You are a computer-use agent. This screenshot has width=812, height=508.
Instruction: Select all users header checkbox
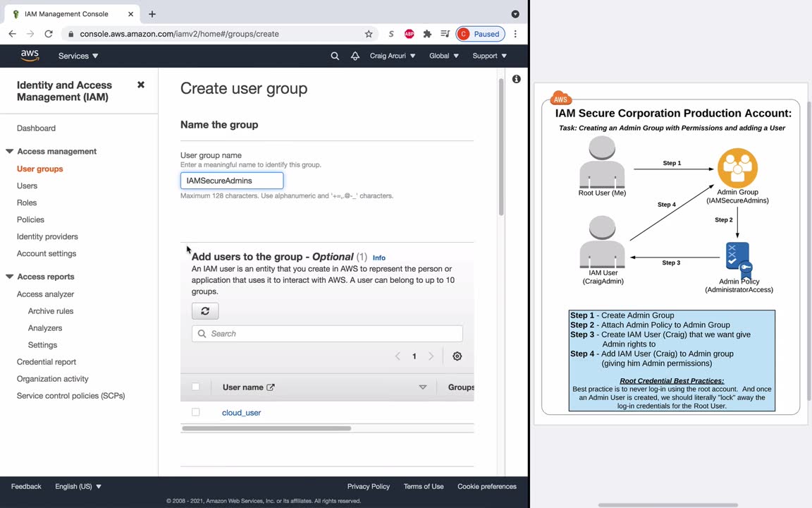coord(196,387)
